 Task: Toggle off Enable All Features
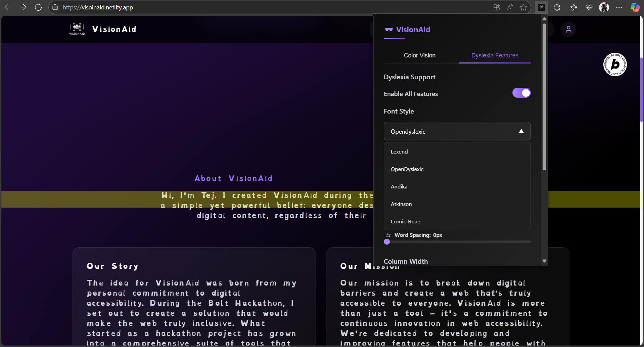click(521, 93)
